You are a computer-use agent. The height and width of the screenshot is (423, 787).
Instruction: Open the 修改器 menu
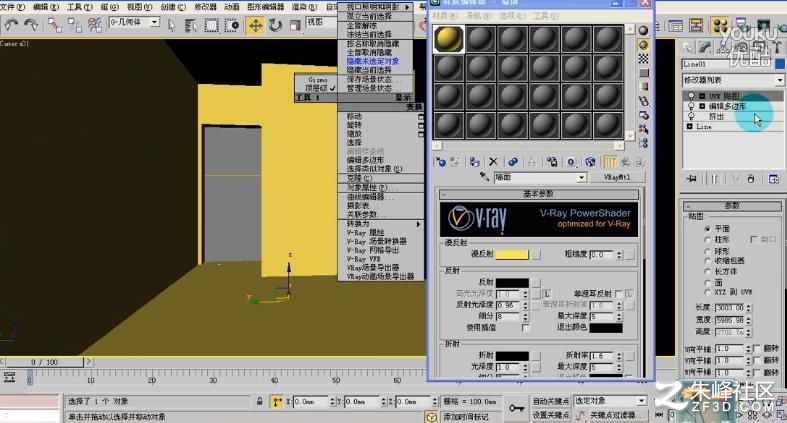(x=205, y=7)
